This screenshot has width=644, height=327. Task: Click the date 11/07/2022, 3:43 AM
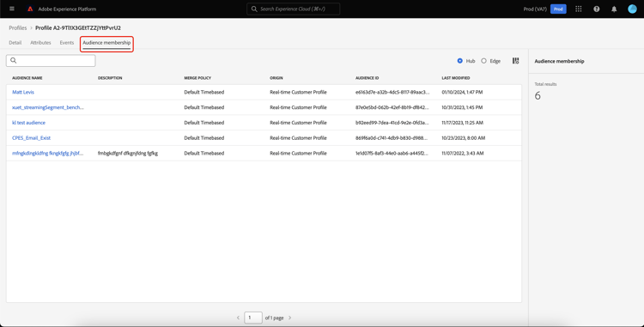(463, 153)
